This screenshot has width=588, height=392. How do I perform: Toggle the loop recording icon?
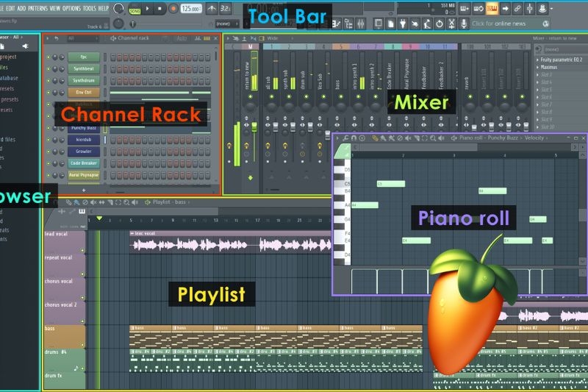click(478, 8)
